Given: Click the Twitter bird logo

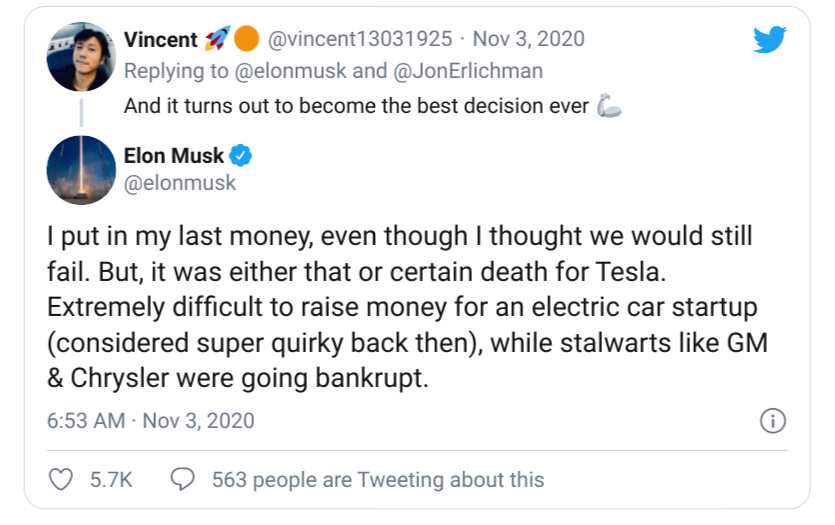Looking at the screenshot, I should click(x=771, y=40).
